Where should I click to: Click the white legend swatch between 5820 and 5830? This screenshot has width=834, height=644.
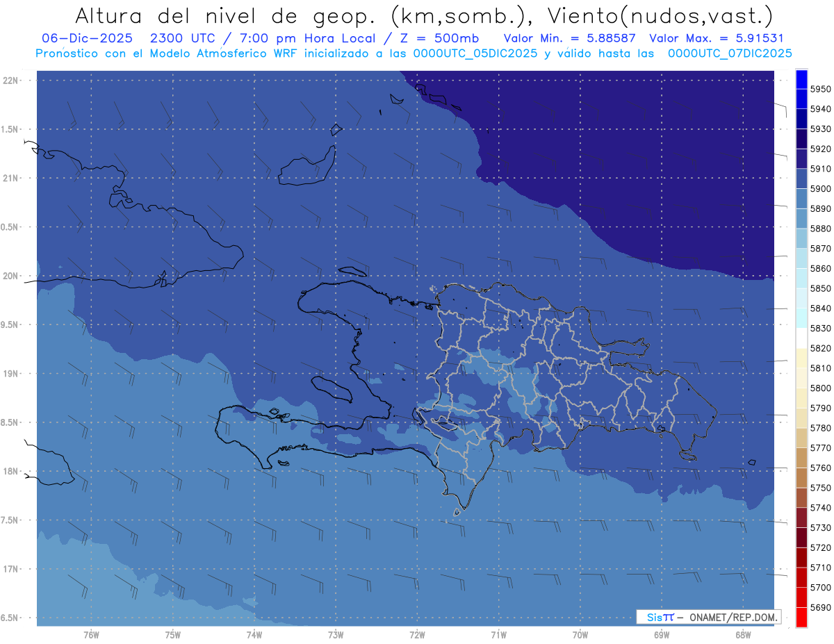(x=801, y=338)
